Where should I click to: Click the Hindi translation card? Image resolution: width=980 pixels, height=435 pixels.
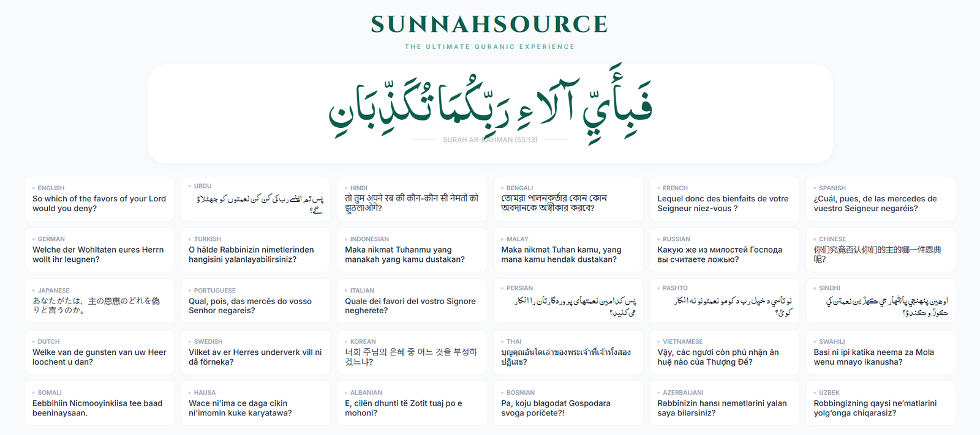[x=412, y=199]
